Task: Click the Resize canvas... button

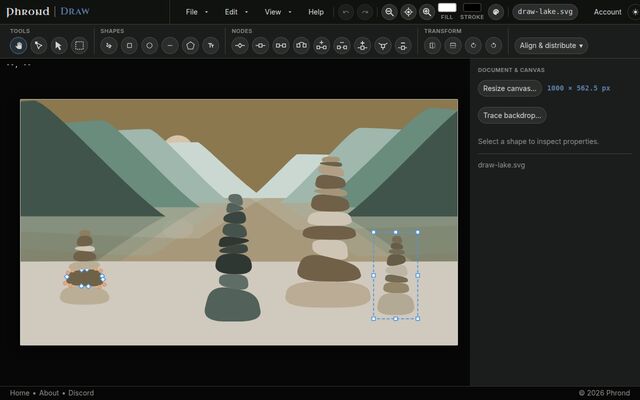Action: [x=510, y=88]
